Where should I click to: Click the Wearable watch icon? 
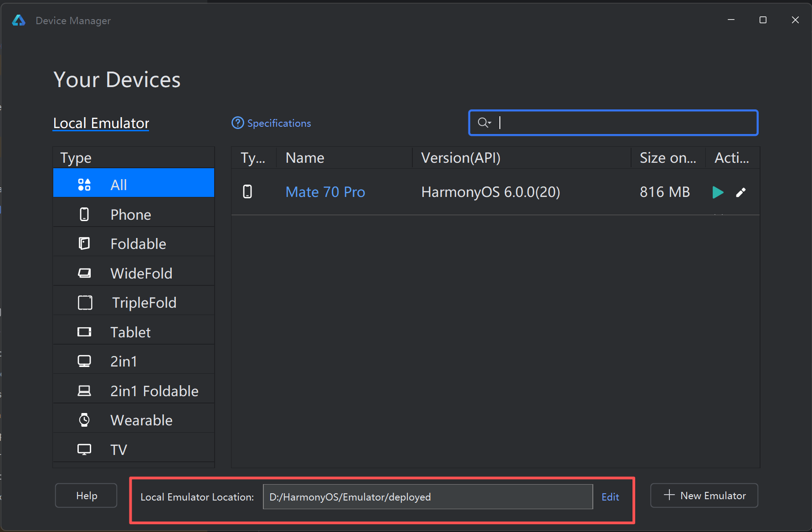[x=84, y=420]
